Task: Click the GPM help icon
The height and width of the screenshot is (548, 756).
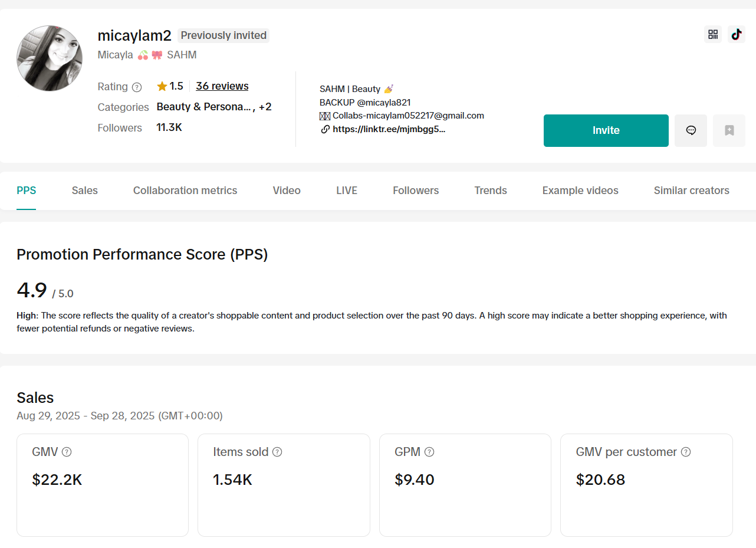Action: 429,452
